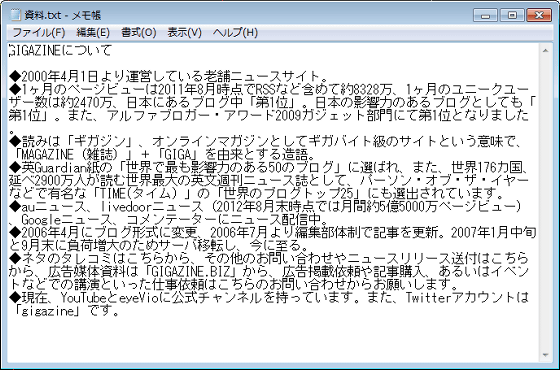Click the text YouTubeとeyeVio

tap(110, 297)
